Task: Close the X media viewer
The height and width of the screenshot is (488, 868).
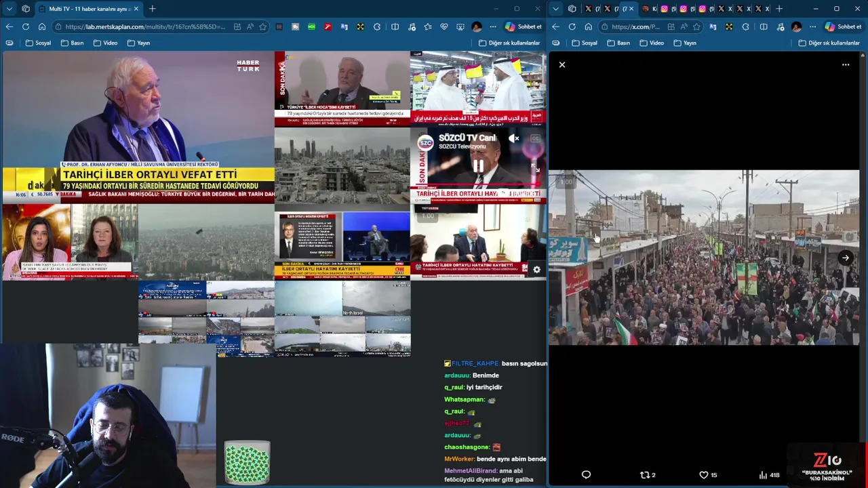Action: (x=562, y=64)
